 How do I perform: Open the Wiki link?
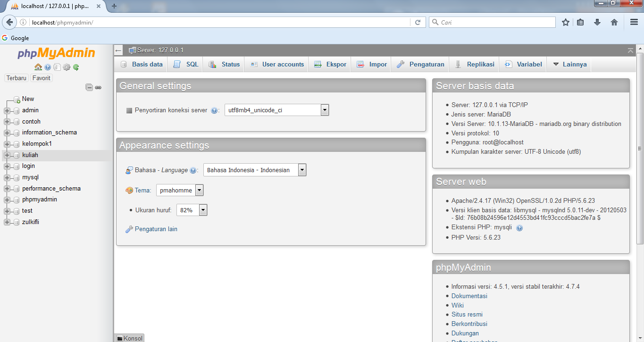(x=458, y=306)
